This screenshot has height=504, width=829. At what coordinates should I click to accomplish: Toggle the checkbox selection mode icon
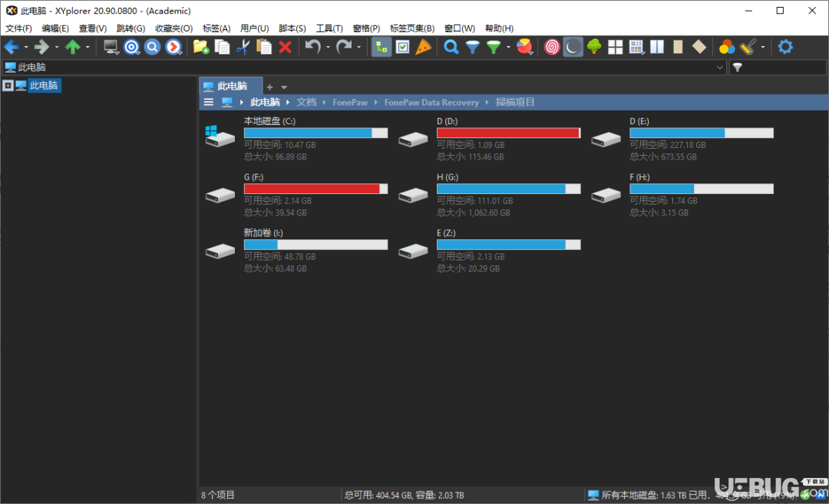(402, 47)
